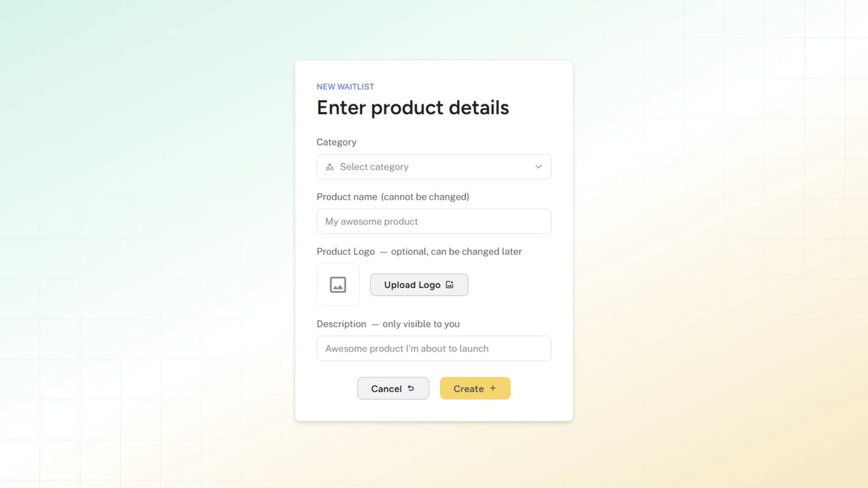
Task: Click the chevron icon of the category dropdown
Action: coord(538,166)
